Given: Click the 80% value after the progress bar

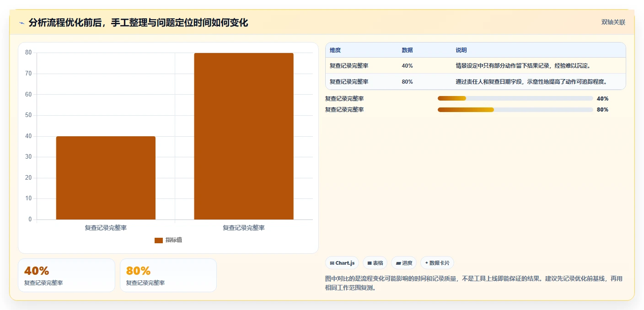Looking at the screenshot, I should pyautogui.click(x=603, y=110).
